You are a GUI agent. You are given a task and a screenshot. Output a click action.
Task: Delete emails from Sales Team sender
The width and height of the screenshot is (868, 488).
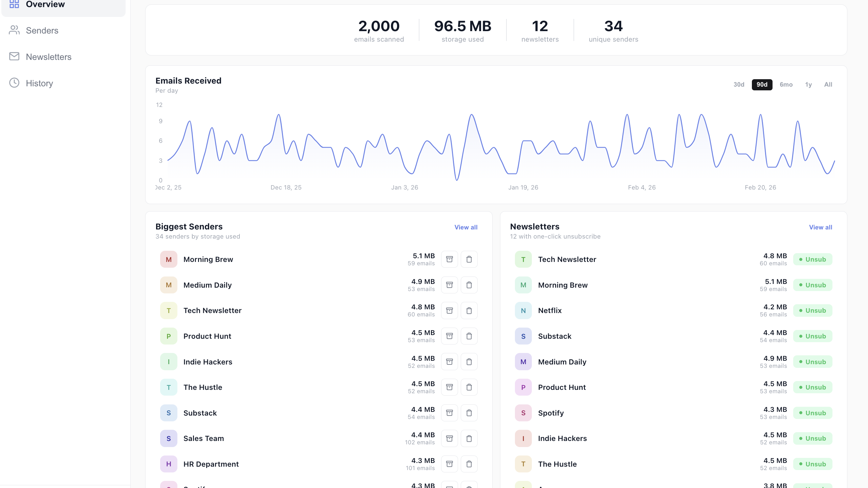point(469,438)
